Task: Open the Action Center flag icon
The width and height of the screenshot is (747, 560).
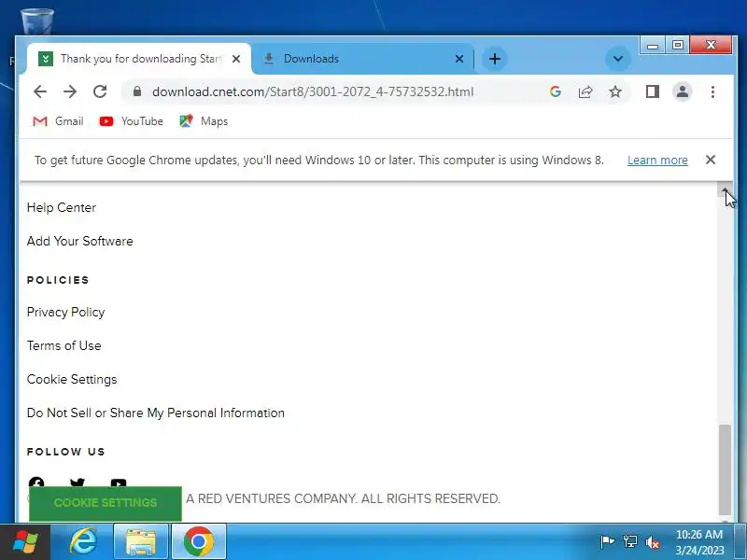Action: pyautogui.click(x=607, y=542)
